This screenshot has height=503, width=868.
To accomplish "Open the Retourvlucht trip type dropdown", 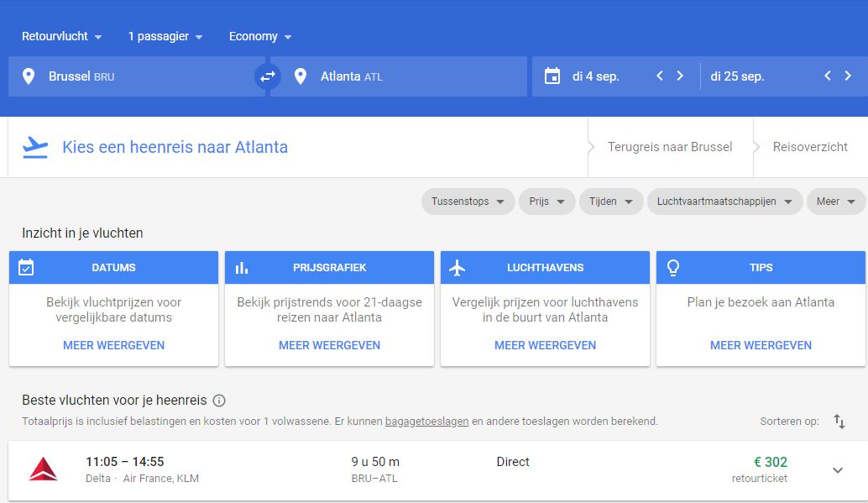I will pyautogui.click(x=61, y=37).
